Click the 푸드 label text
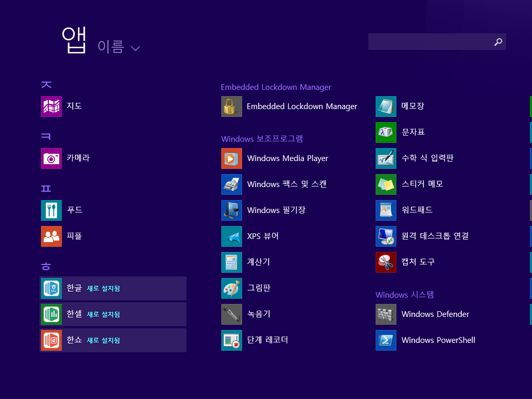532x399 pixels. click(x=75, y=210)
